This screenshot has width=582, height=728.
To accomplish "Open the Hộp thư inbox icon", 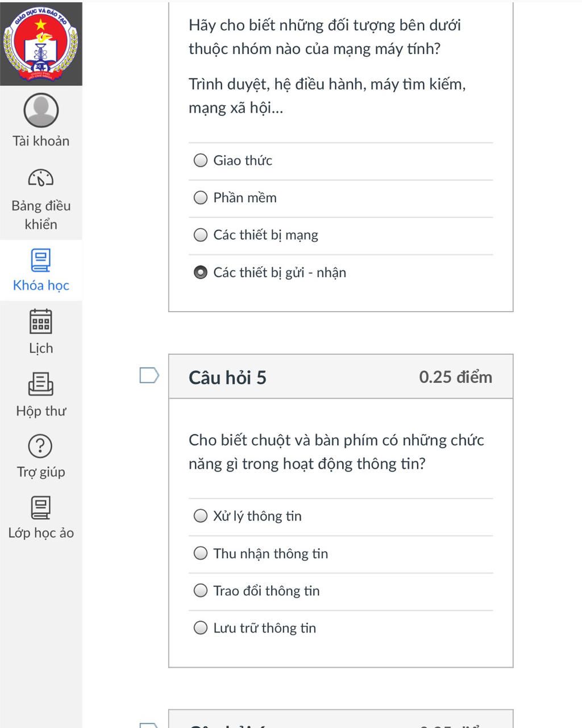I will pos(41,384).
